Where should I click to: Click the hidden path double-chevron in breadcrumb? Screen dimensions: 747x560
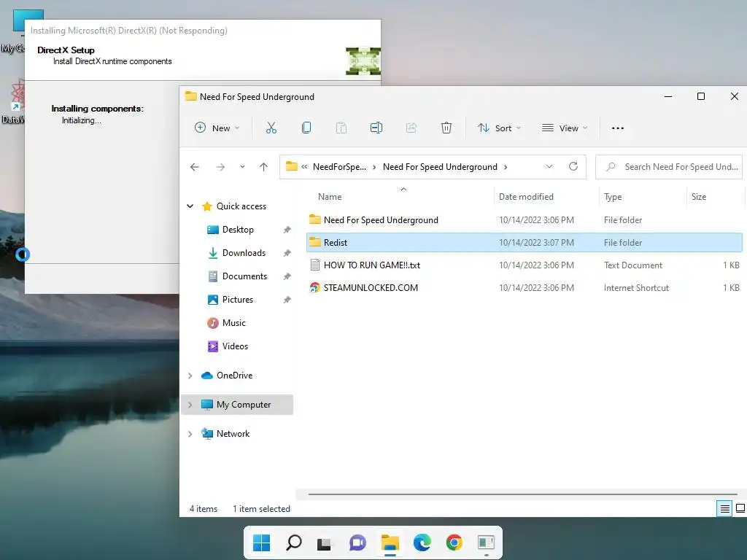tap(304, 167)
